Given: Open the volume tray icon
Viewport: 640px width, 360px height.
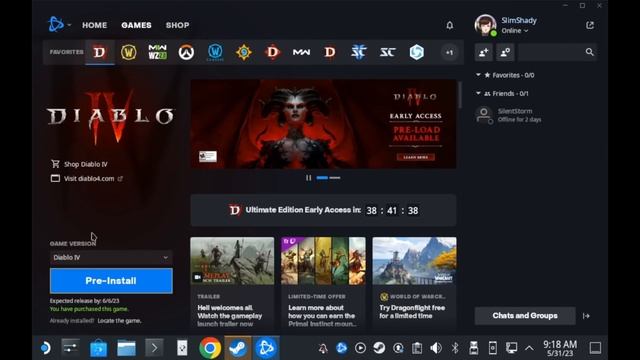Looking at the screenshot, I should (436, 348).
